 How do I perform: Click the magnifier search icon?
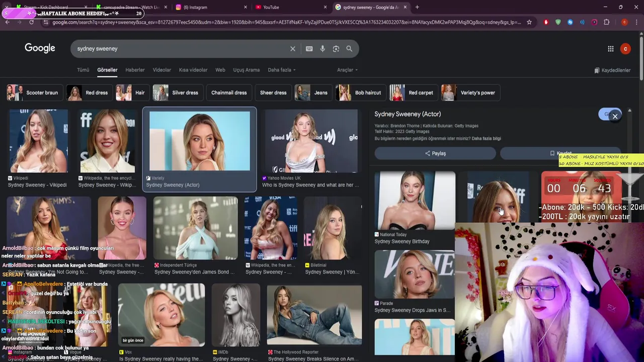click(x=349, y=49)
